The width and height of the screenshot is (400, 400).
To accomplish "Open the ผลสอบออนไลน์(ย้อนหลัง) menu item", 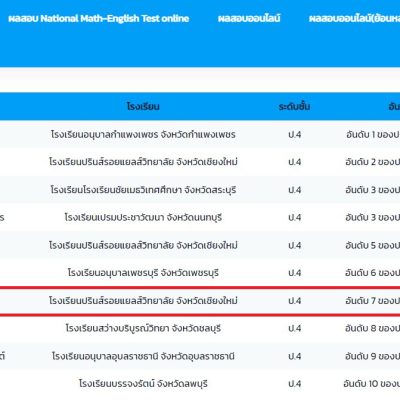I will 354,18.
